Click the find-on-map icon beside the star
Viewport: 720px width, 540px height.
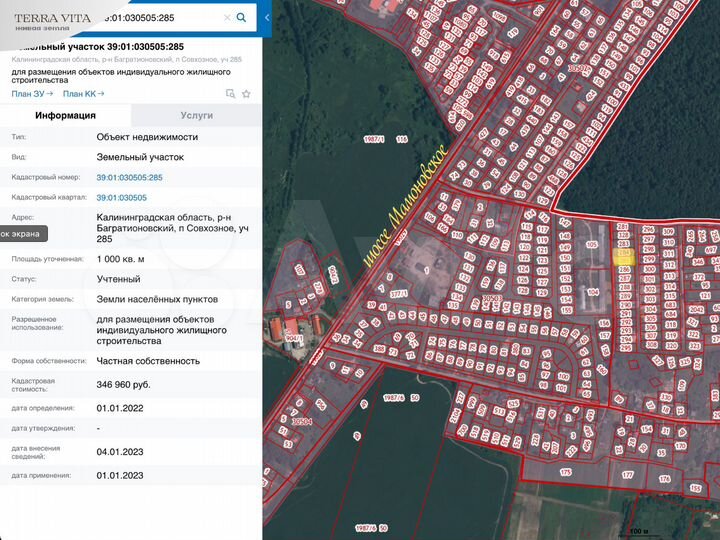point(230,94)
